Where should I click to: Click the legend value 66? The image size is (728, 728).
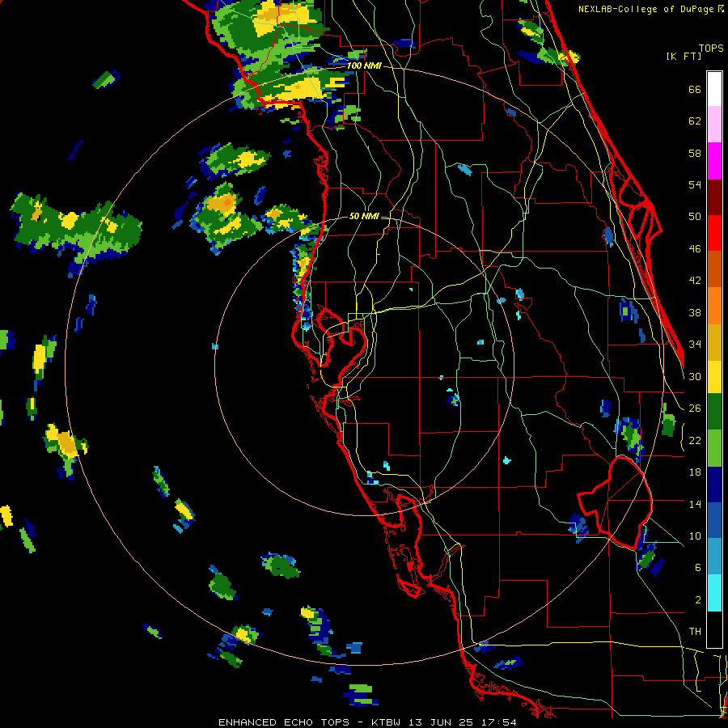coord(695,90)
